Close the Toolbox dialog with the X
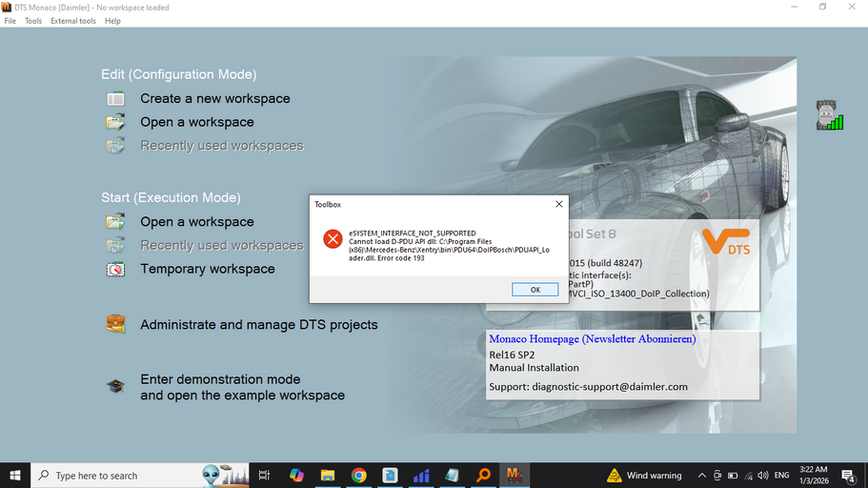Image resolution: width=868 pixels, height=488 pixels. 558,204
